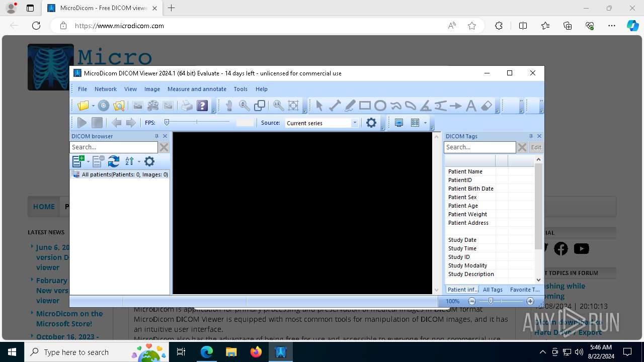Click the overlapping squares window tool
This screenshot has width=644, height=362.
260,106
